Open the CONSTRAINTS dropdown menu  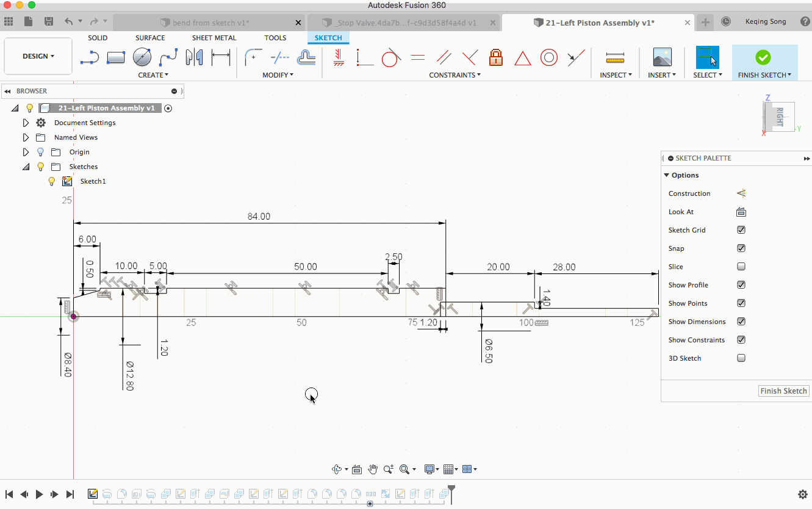click(455, 75)
